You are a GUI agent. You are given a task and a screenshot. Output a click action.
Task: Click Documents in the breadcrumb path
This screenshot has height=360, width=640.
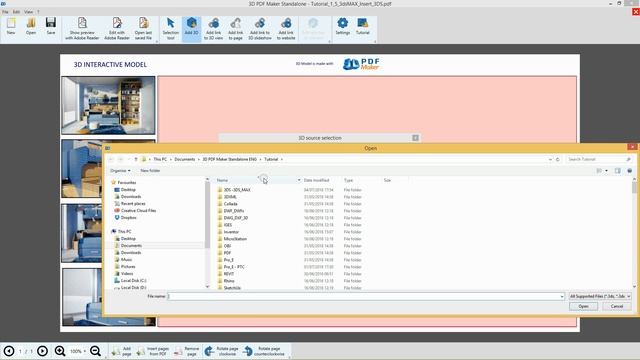pyautogui.click(x=185, y=159)
